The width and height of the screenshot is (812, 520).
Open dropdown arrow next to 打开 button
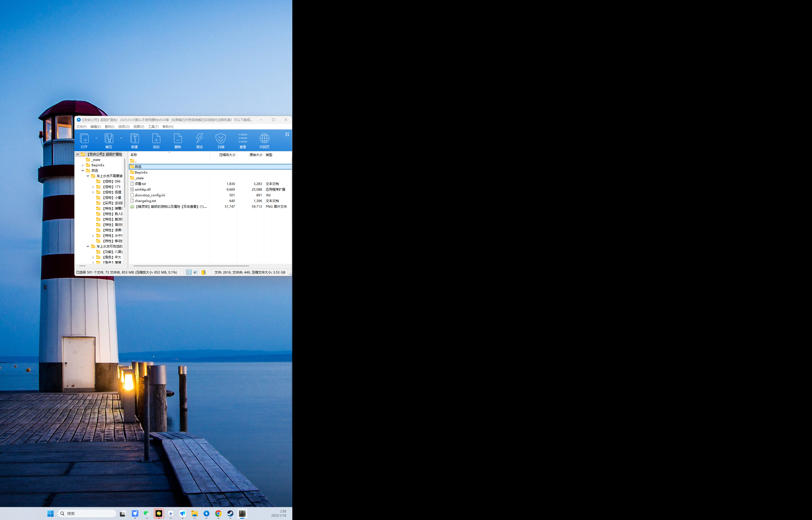tap(96, 138)
